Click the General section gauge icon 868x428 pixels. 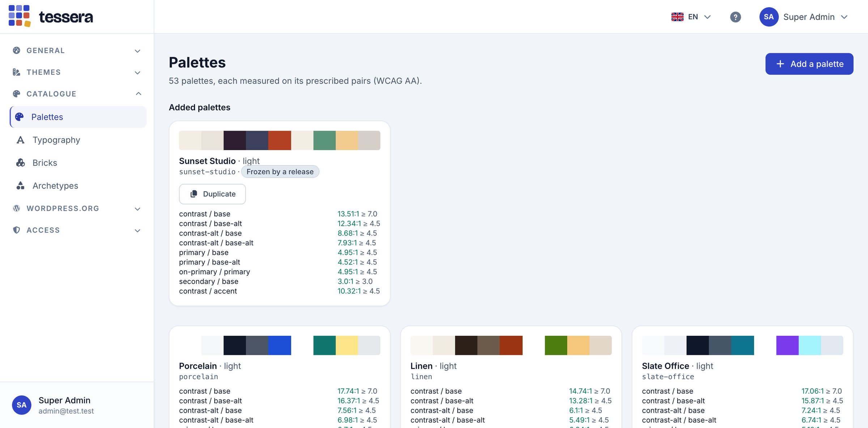point(16,51)
